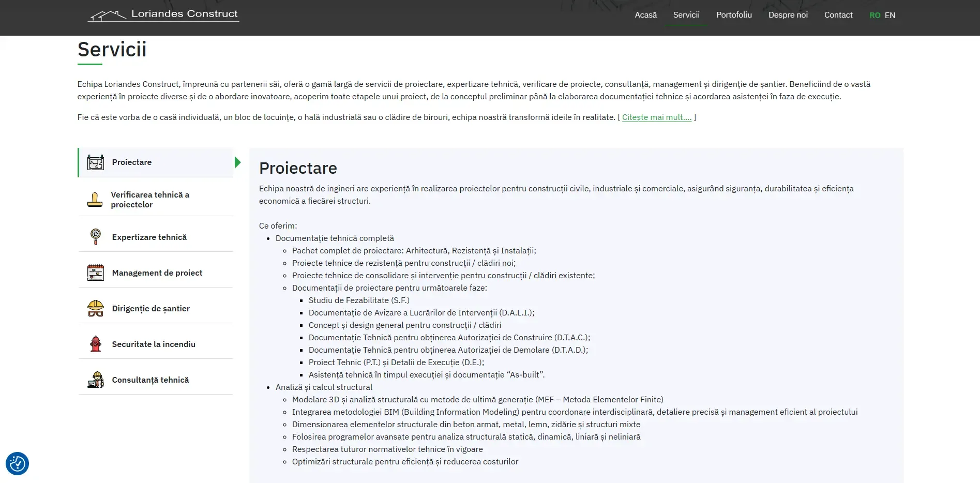Switch to Dirigenție de șantier tab
This screenshot has width=980, height=483.
click(150, 308)
